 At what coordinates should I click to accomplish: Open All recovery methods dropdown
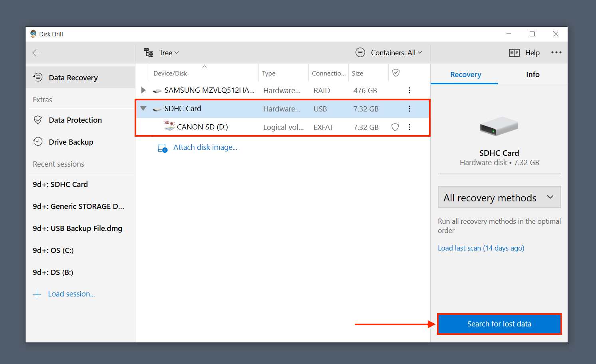(499, 197)
